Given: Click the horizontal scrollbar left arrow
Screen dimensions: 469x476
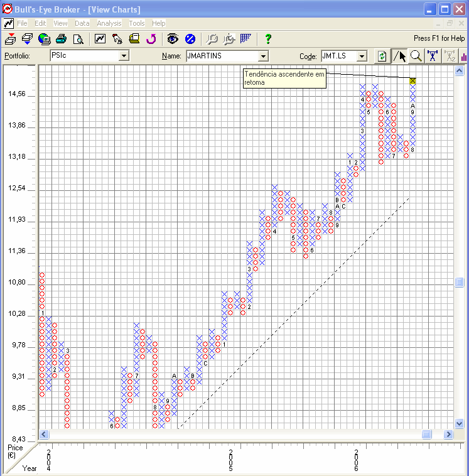Looking at the screenshot, I should pos(44,434).
